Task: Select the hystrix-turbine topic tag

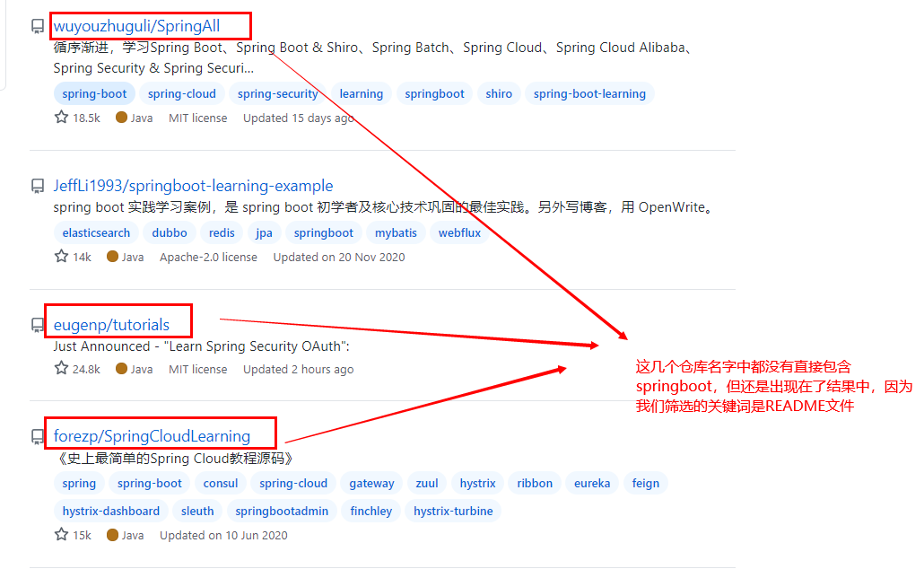Action: [x=453, y=512]
